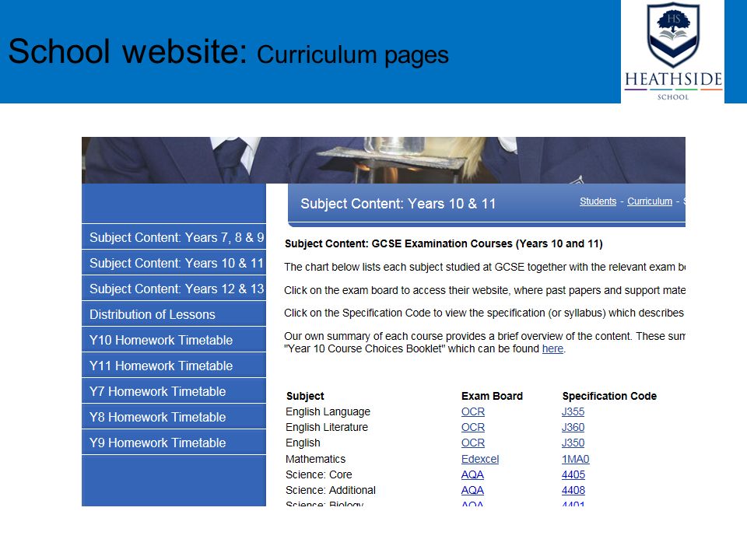
Task: Click the 'Mathematics' subject cell
Action: coord(315,459)
